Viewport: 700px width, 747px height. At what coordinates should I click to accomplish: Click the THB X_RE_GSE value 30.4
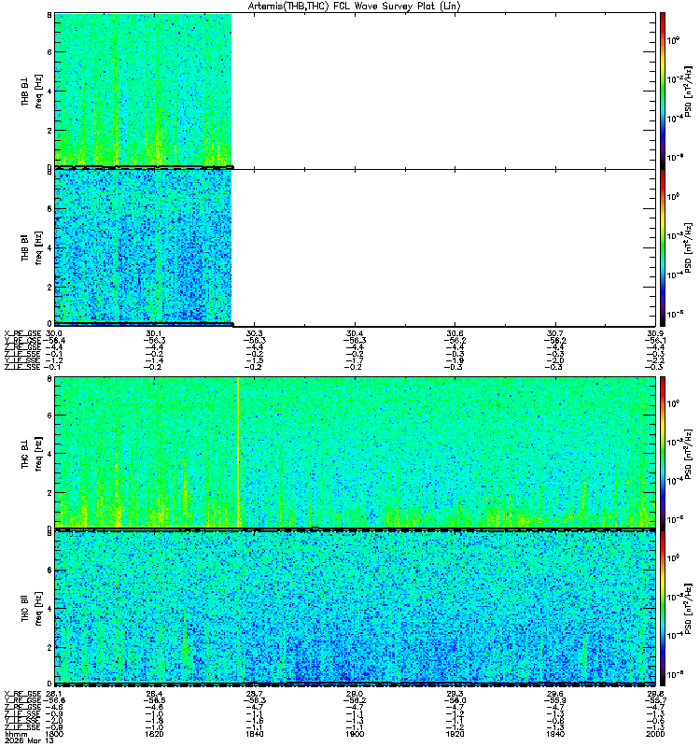coord(355,333)
